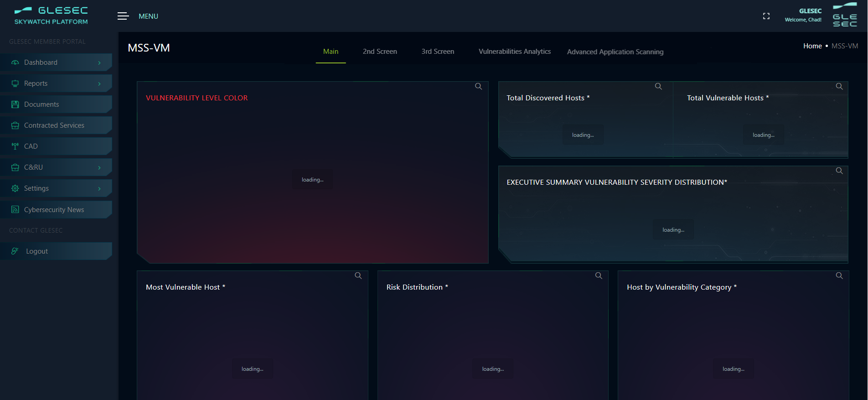Click the Logout key icon
This screenshot has height=400, width=868.
coord(15,251)
